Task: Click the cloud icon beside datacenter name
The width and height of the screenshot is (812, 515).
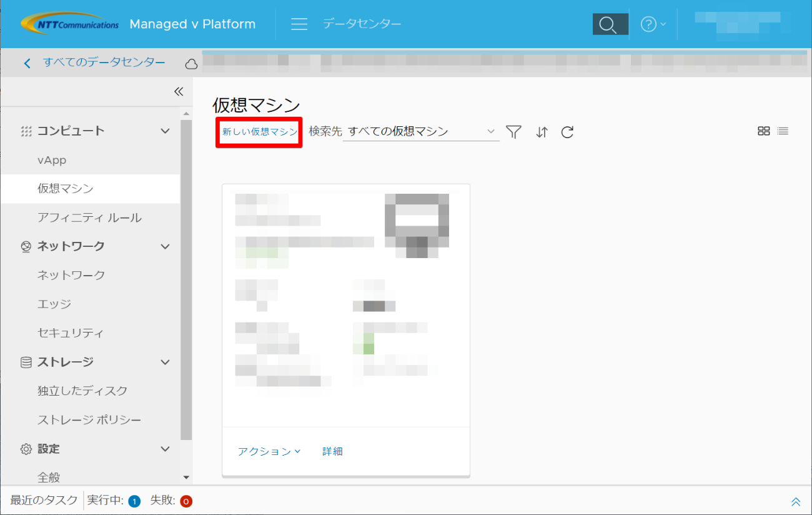Action: tap(191, 64)
